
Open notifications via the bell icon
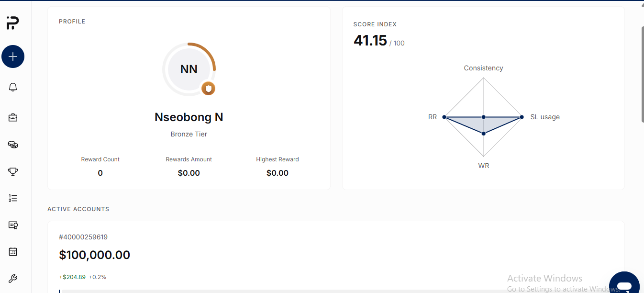(x=13, y=87)
